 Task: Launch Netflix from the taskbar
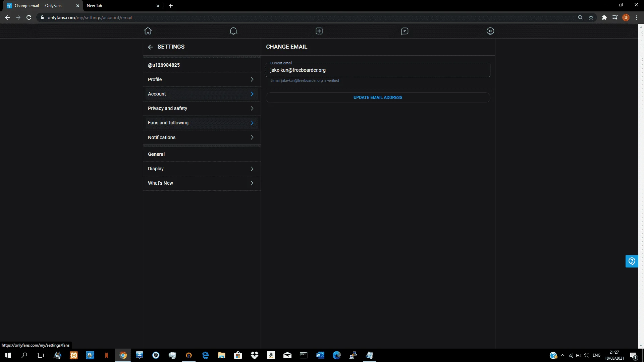(x=107, y=355)
